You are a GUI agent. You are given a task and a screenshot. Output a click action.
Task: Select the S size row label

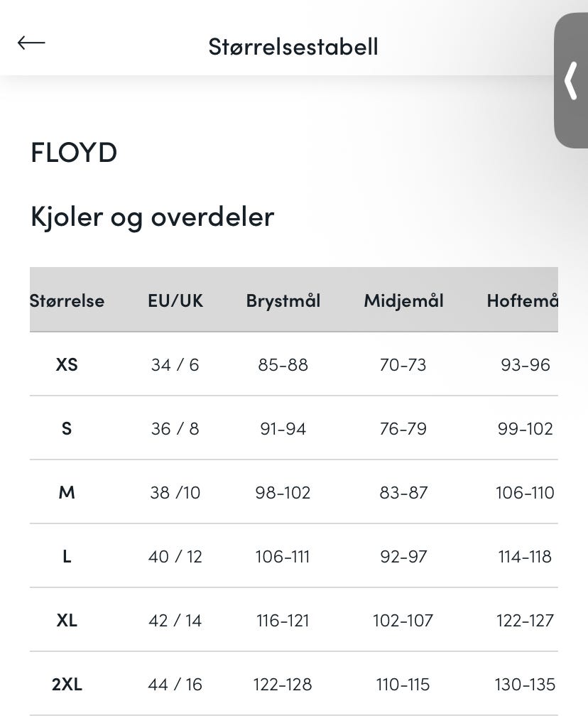(x=67, y=429)
